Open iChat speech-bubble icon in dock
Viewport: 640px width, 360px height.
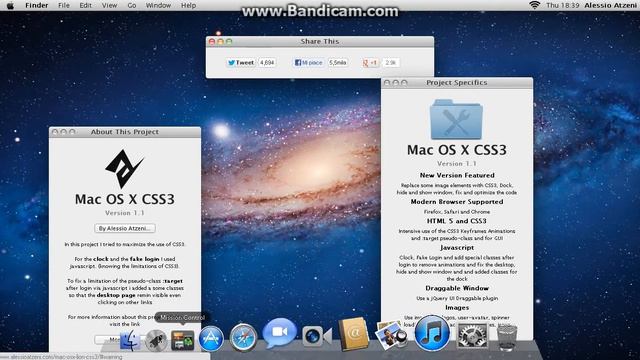point(280,333)
